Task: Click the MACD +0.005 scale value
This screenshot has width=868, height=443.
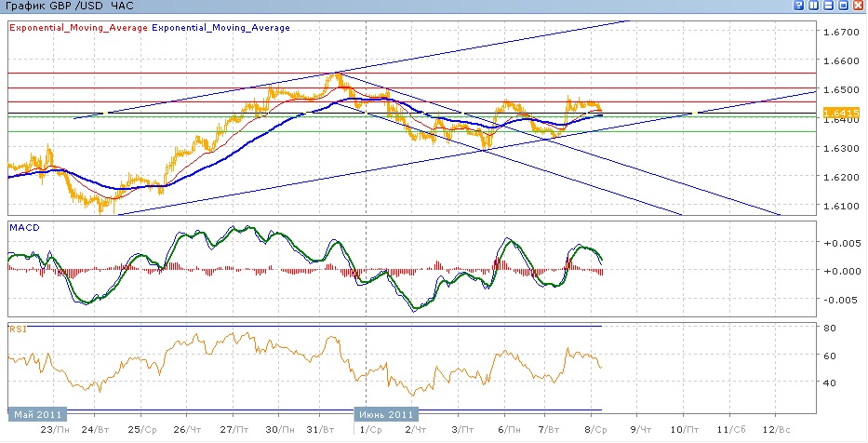Action: click(841, 243)
